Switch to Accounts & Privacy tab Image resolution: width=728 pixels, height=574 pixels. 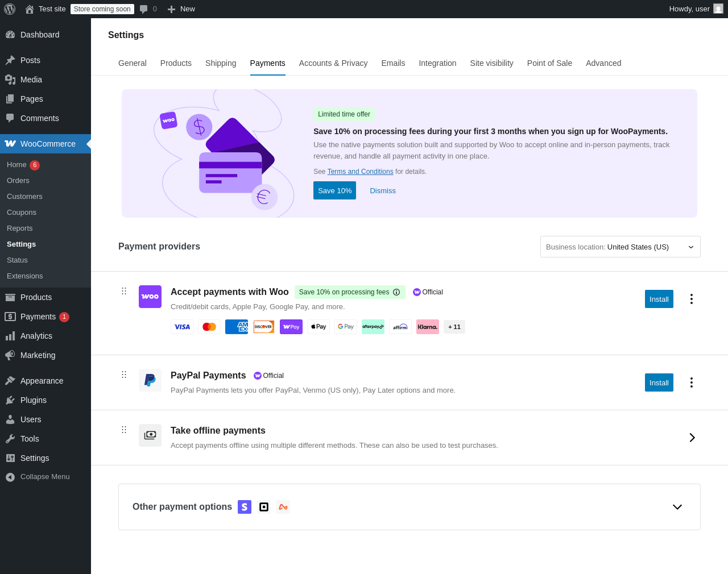tap(333, 63)
